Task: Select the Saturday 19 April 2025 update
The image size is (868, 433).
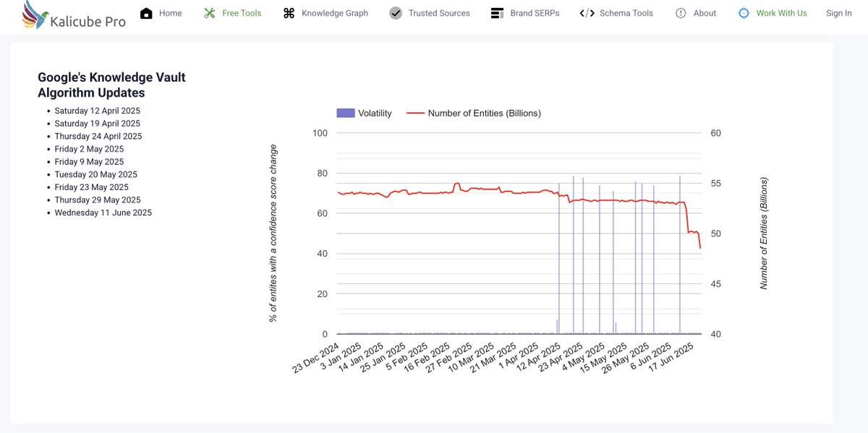Action: (98, 124)
